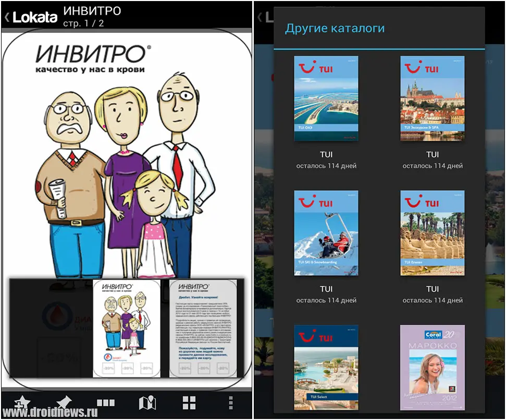The image size is (506, 420).
Task: Tap the add-to-favorites star icon
Action: pos(22,403)
